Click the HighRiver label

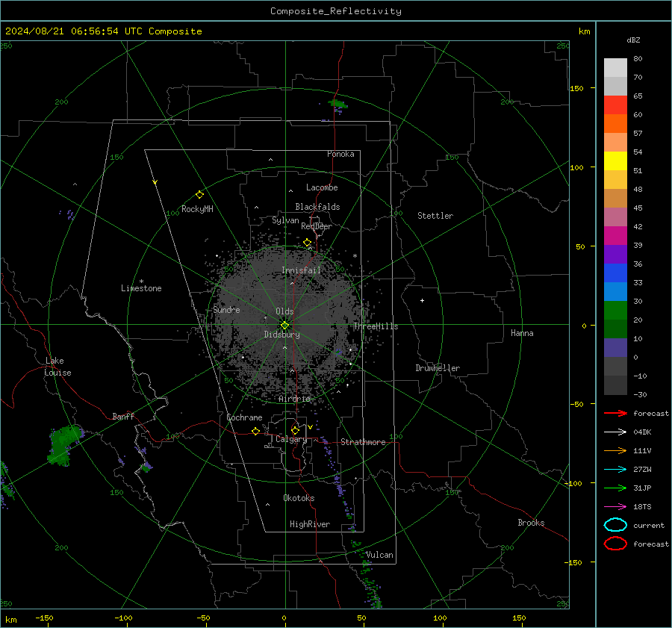click(310, 524)
